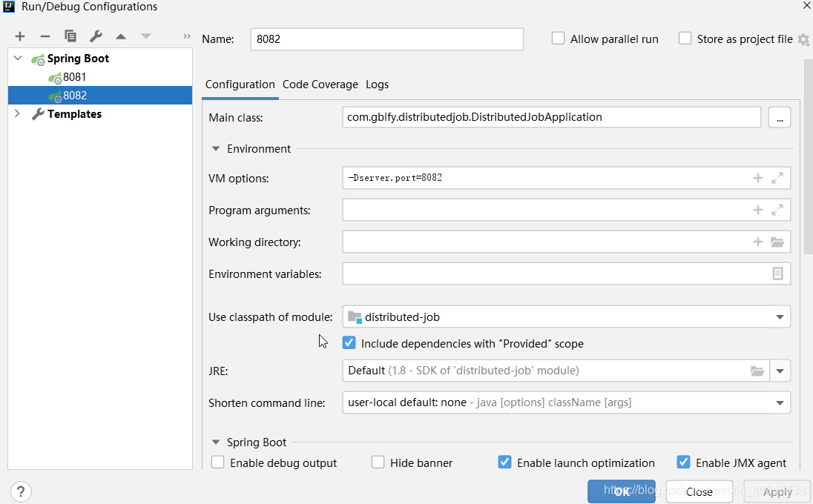The image size is (813, 504).
Task: Copy configuration using duplicate icon
Action: pos(70,36)
